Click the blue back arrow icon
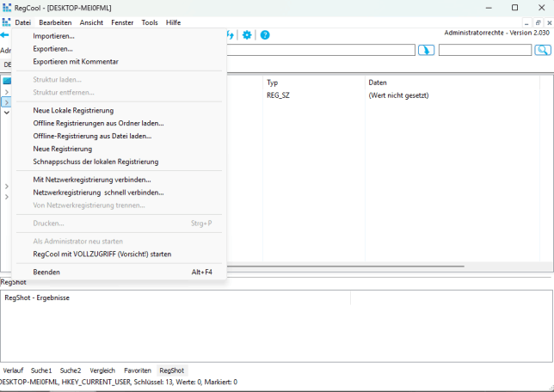Image resolution: width=554 pixels, height=392 pixels. pyautogui.click(x=4, y=35)
